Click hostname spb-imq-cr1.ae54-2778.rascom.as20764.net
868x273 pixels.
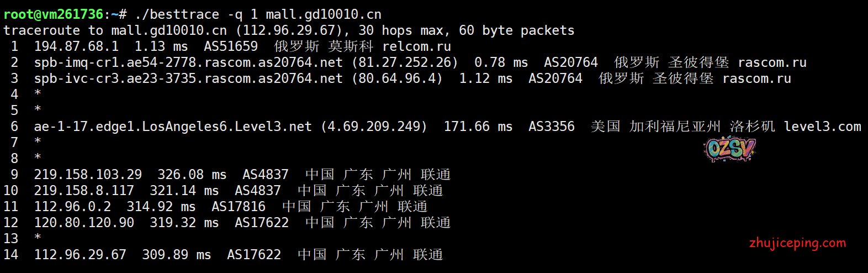(188, 62)
